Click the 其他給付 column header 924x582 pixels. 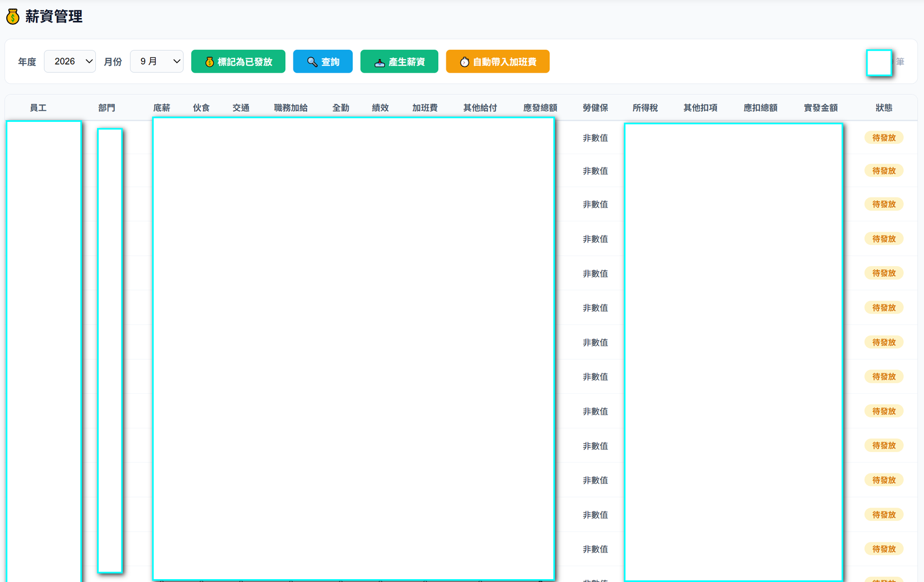pyautogui.click(x=480, y=108)
